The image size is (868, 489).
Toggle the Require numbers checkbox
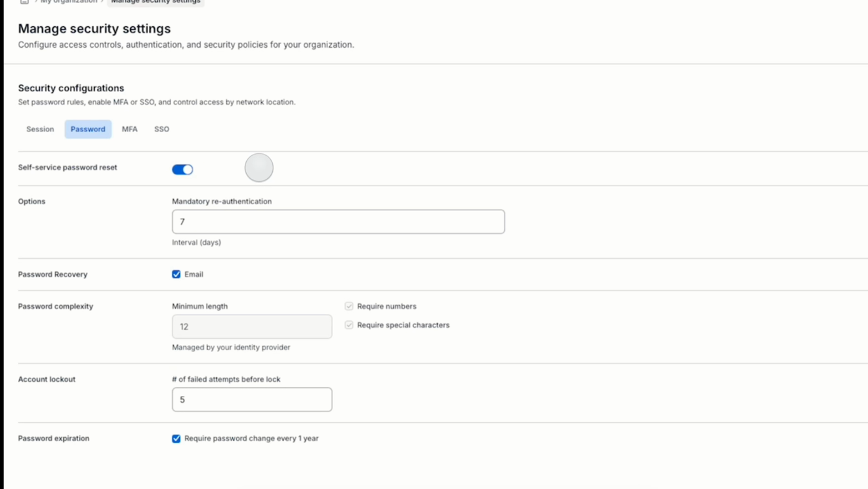coord(349,307)
